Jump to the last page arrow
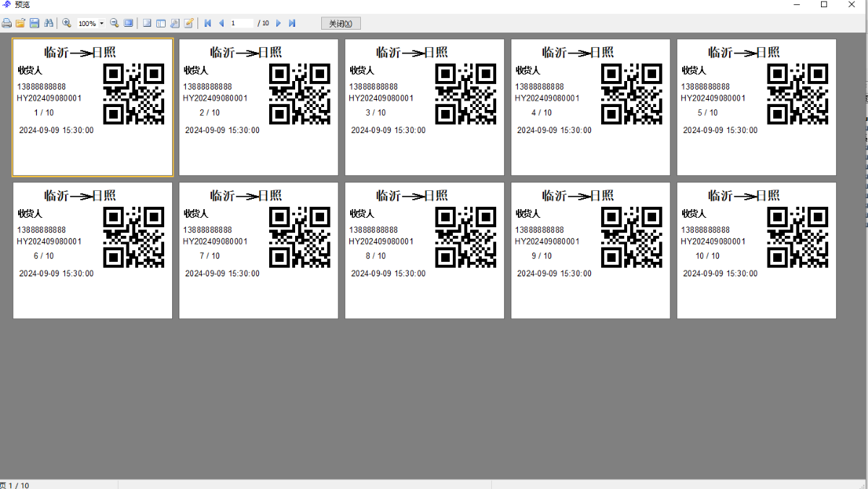868x489 pixels. pos(292,23)
